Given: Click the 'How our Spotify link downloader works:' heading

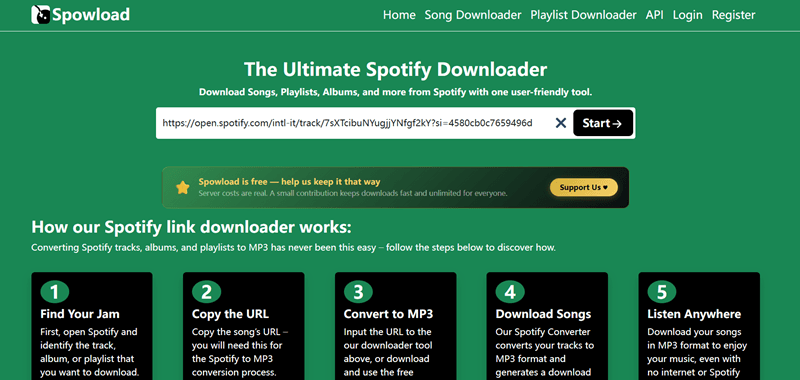Looking at the screenshot, I should coord(191,226).
